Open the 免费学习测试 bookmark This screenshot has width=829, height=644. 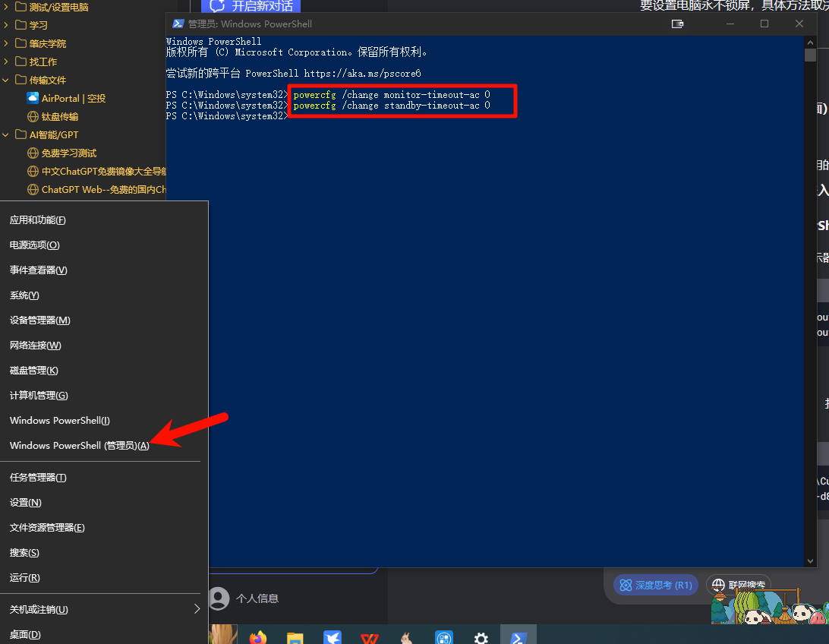click(69, 153)
